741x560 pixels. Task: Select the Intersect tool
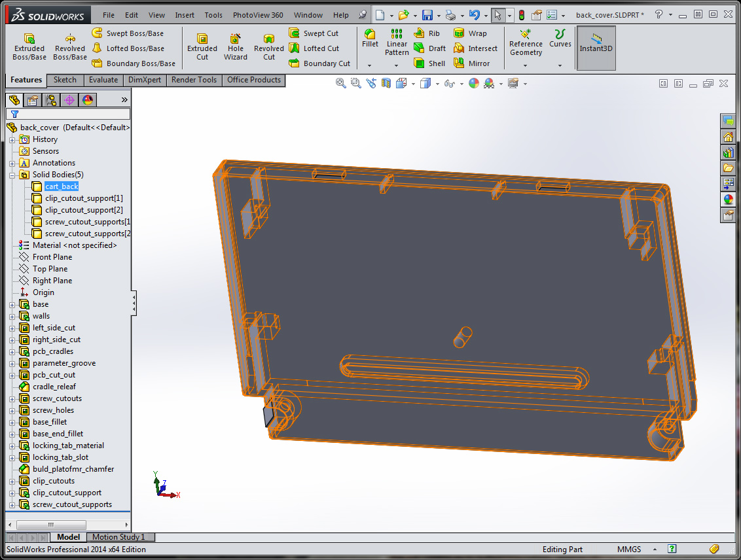point(475,48)
